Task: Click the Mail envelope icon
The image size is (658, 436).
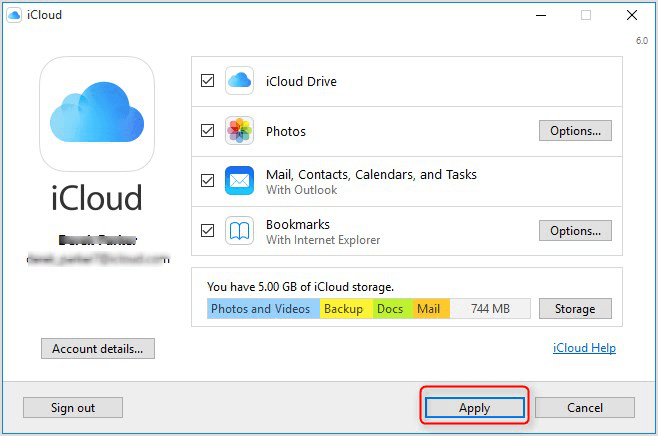Action: [x=239, y=181]
